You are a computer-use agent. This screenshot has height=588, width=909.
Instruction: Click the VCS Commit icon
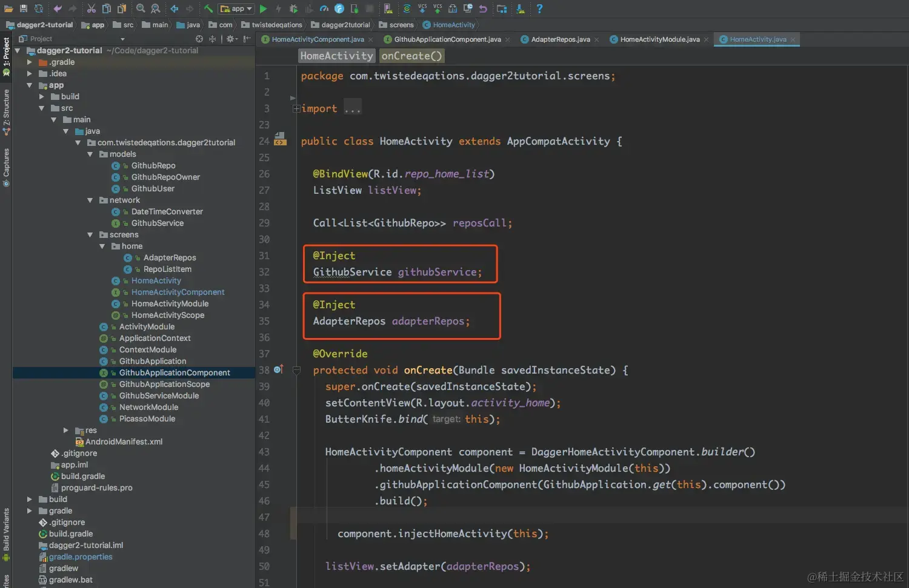pos(437,8)
